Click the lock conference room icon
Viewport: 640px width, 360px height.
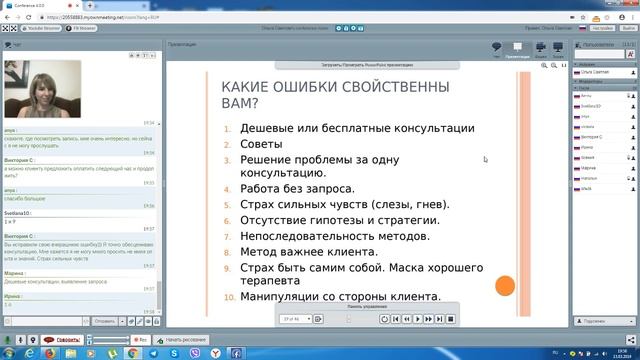point(346,28)
